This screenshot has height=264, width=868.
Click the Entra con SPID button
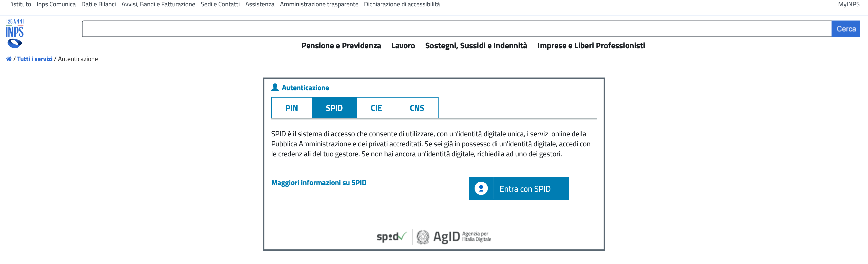click(519, 189)
